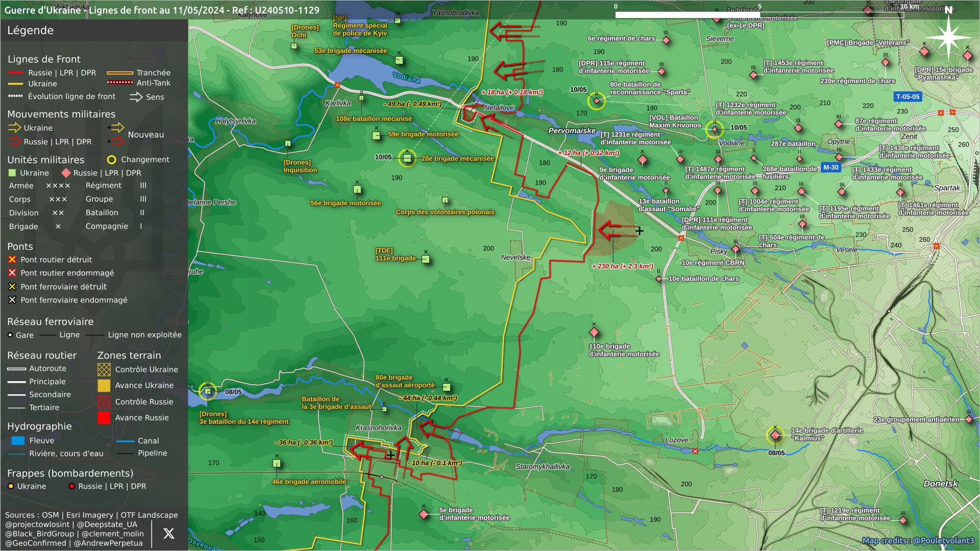The width and height of the screenshot is (980, 551).
Task: Click the north compass star icon
Action: click(x=948, y=36)
